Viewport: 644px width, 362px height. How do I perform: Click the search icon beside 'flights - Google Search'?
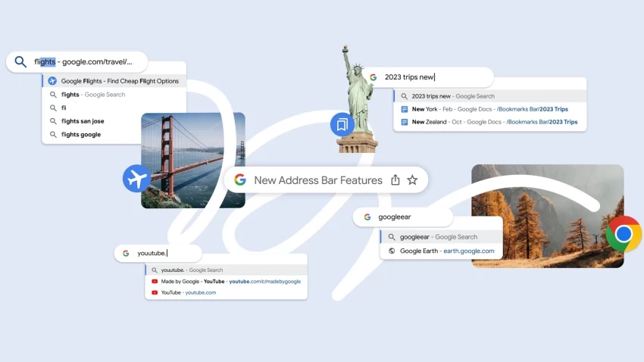click(53, 95)
